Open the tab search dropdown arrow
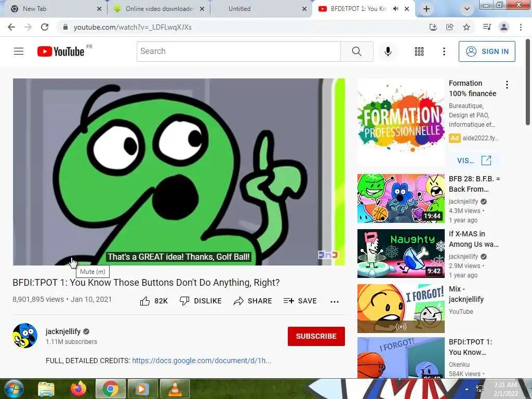The width and height of the screenshot is (532, 399). pos(467,9)
